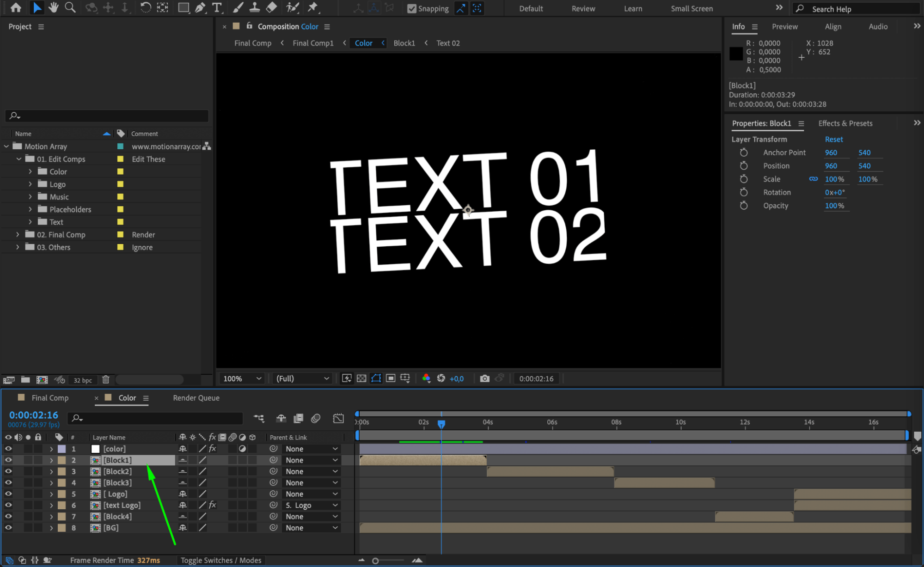Select the Type tool
Viewport: 924px width, 567px height.
pyautogui.click(x=216, y=8)
